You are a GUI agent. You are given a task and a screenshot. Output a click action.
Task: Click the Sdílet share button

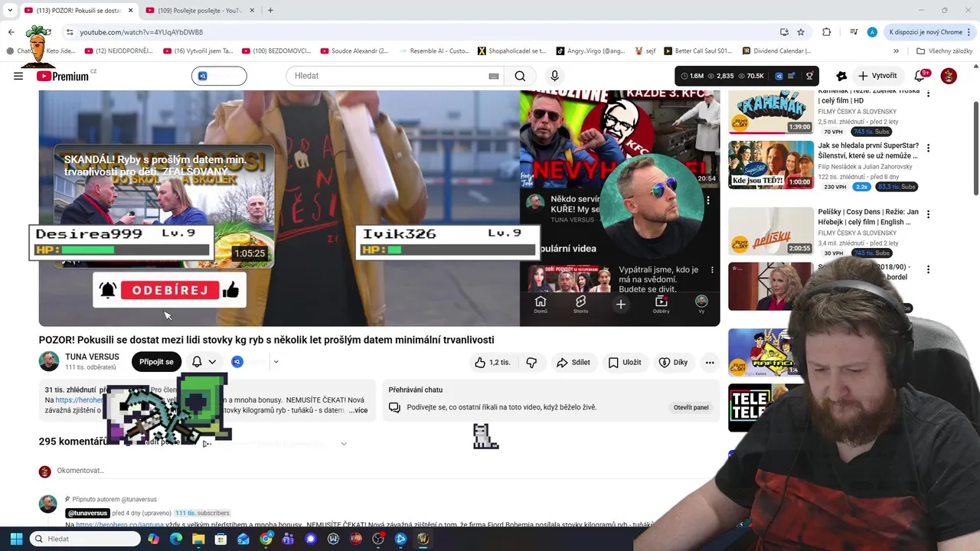(573, 362)
